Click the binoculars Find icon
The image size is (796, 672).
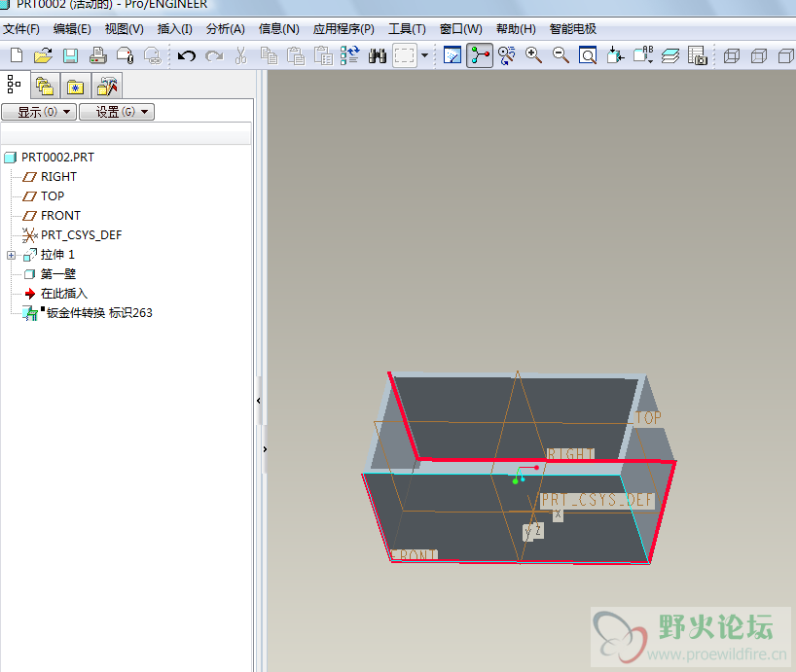[378, 55]
